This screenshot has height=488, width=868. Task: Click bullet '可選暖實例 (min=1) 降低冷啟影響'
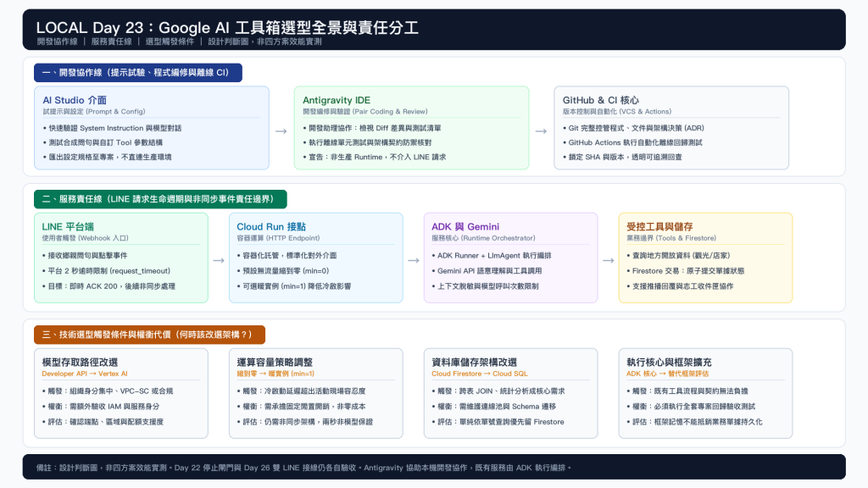[294, 286]
